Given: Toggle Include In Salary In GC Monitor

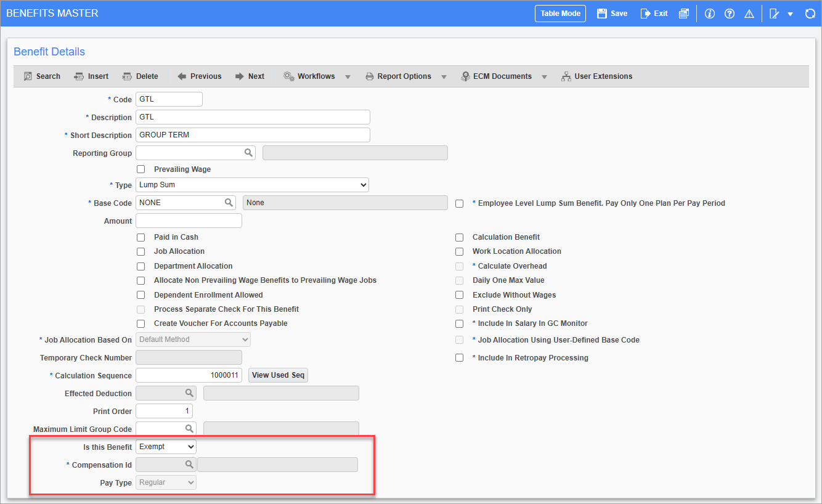Looking at the screenshot, I should click(x=459, y=323).
